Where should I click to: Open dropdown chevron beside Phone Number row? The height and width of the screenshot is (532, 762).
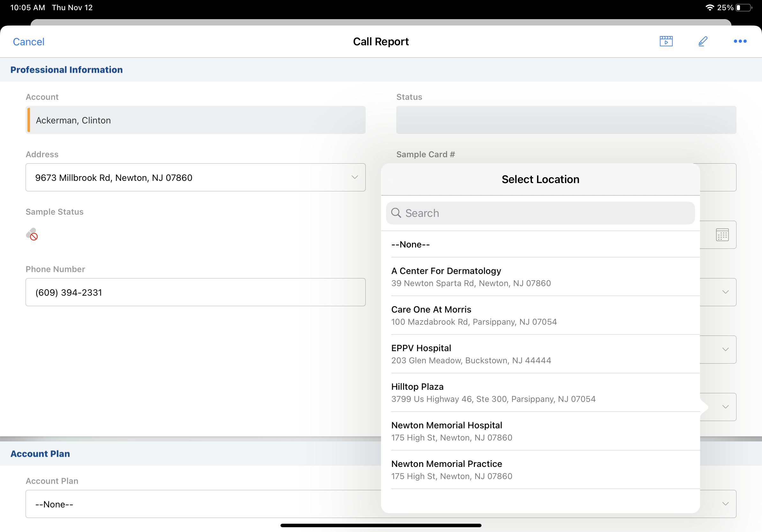click(x=725, y=292)
